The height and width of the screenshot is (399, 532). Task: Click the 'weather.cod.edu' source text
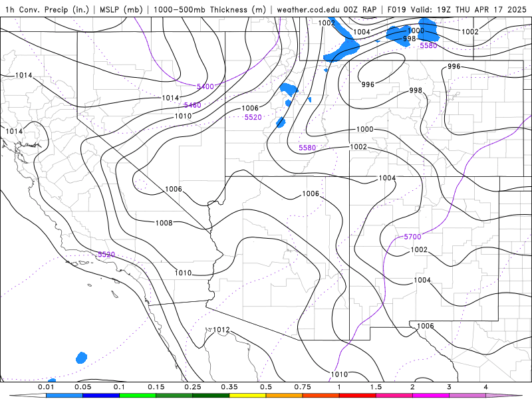click(x=308, y=9)
